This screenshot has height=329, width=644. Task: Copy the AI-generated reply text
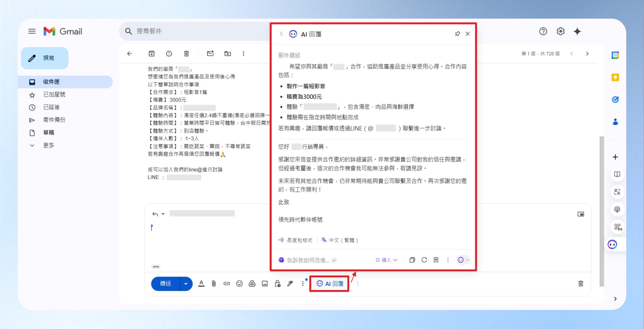pos(412,260)
